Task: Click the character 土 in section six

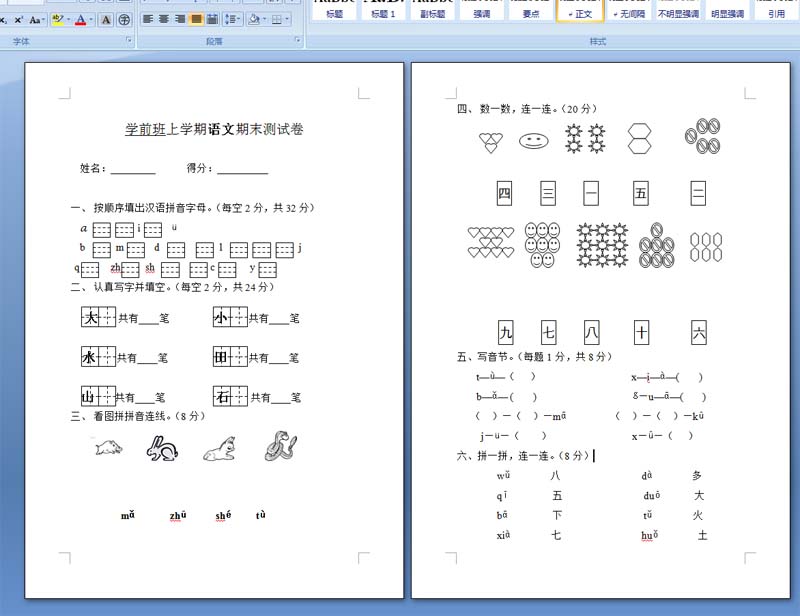Action: pos(703,535)
